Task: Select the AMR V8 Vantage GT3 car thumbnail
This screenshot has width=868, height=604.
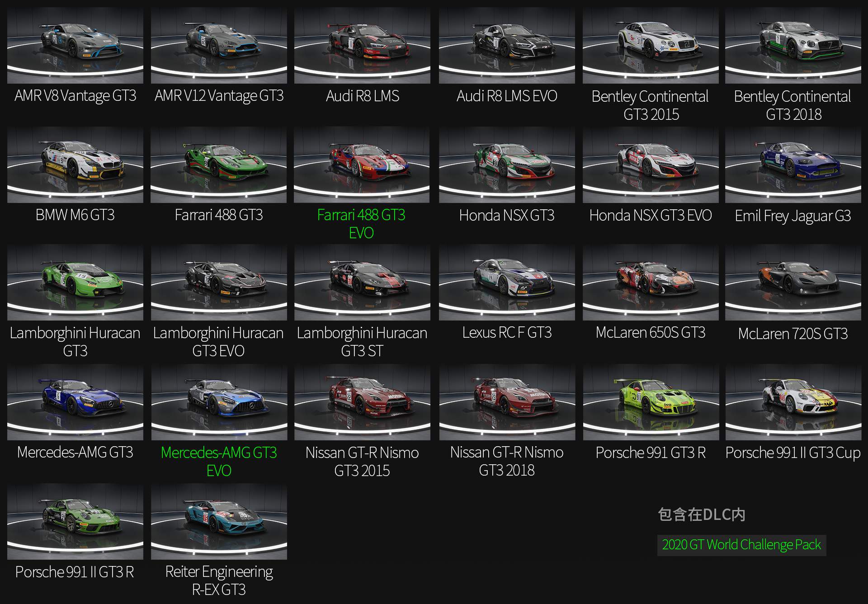Action: pos(75,45)
